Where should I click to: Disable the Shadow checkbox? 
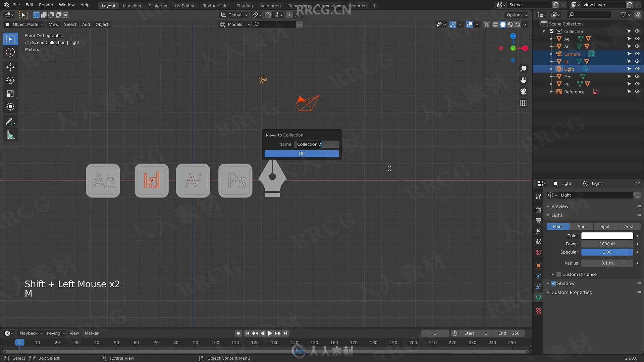(x=554, y=283)
